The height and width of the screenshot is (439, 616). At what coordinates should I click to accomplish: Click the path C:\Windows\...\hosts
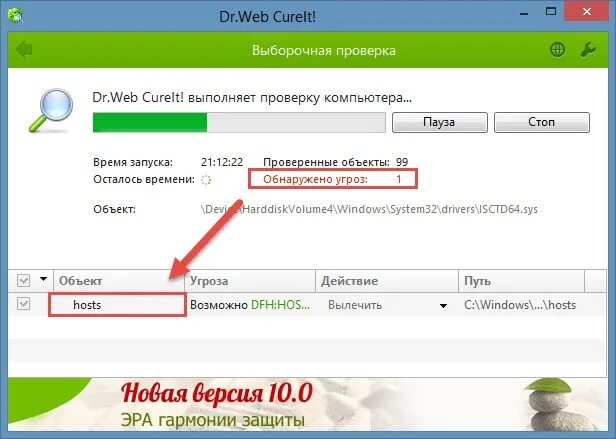tap(520, 305)
